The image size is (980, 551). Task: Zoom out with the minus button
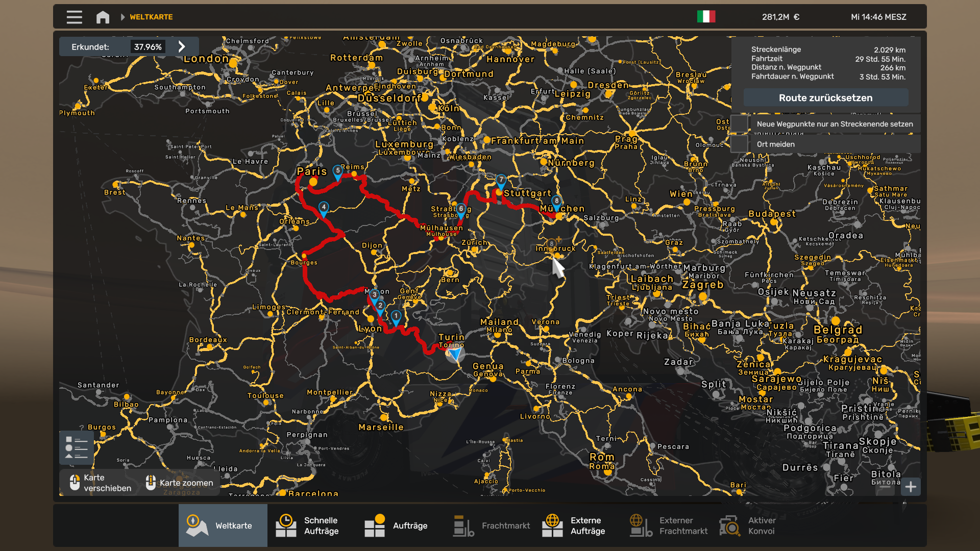(x=886, y=487)
